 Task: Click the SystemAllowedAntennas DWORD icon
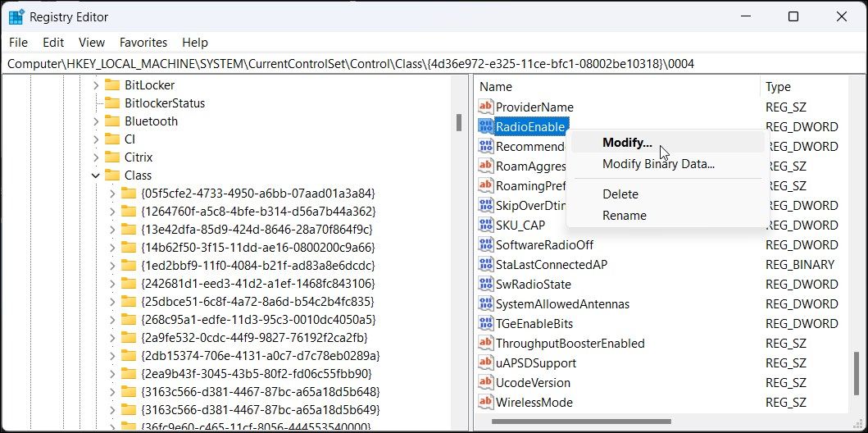point(485,303)
